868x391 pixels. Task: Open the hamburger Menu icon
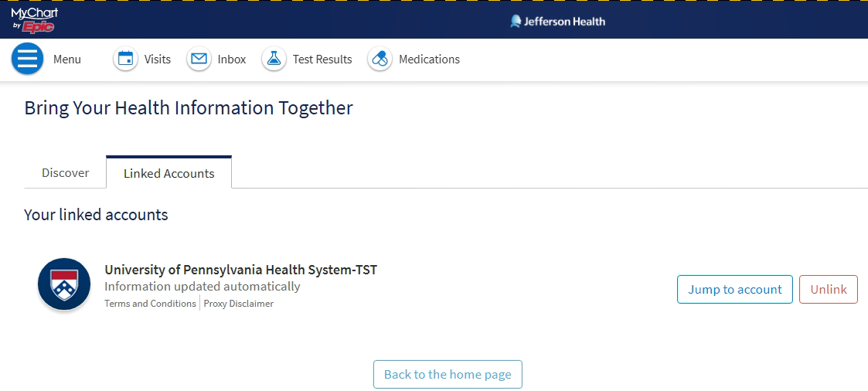(27, 59)
